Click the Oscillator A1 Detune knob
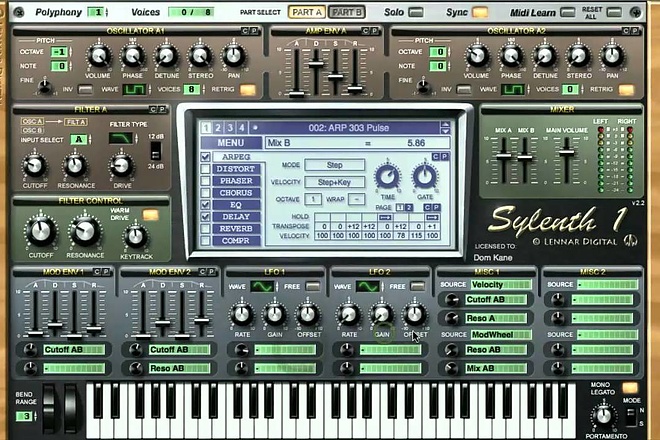This screenshot has height=440, width=660. coord(166,56)
